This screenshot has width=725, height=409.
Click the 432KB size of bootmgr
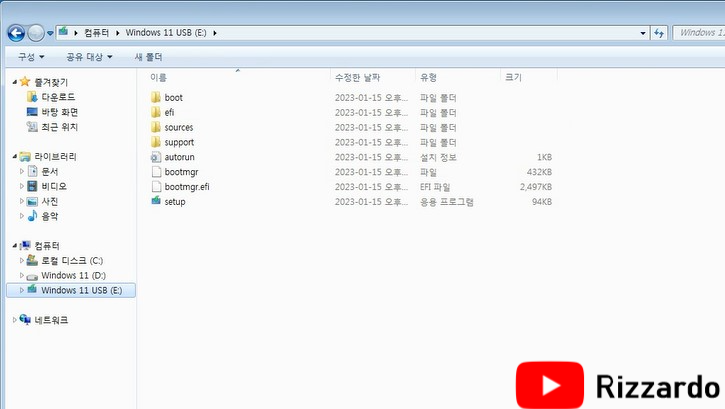click(x=539, y=172)
